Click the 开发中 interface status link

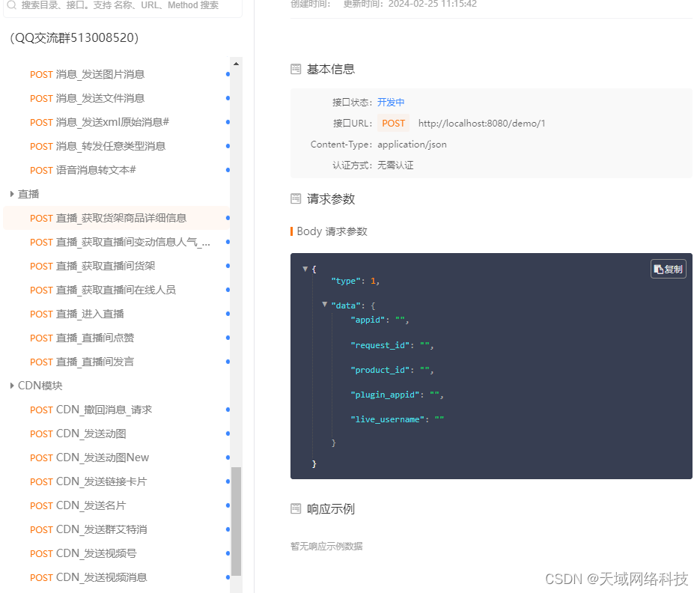pos(390,102)
